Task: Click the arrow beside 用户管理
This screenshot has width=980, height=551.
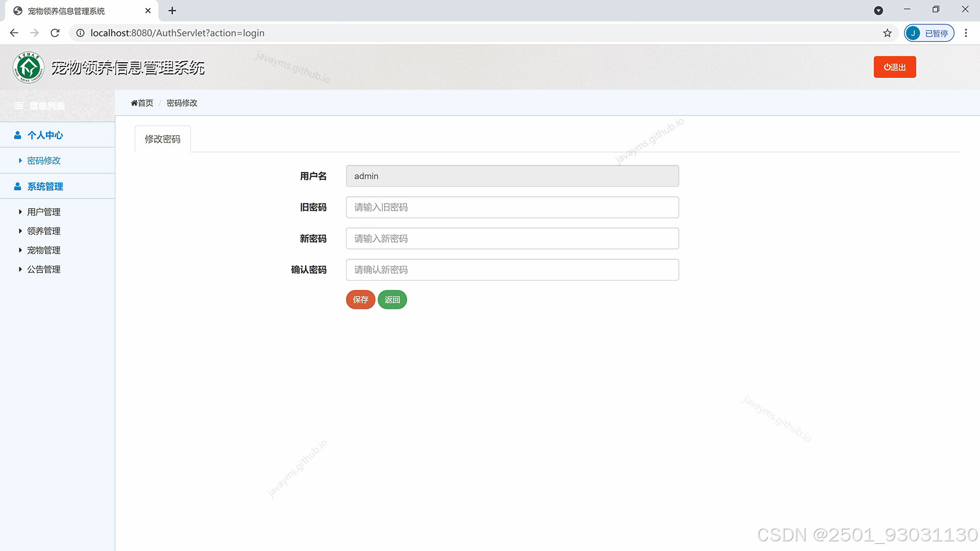Action: pos(20,212)
